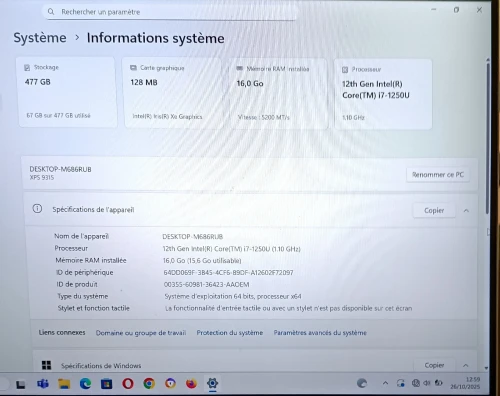Screen dimensions: 500x396
Task: Click the Mémoire RAM card icon
Action: click(239, 69)
